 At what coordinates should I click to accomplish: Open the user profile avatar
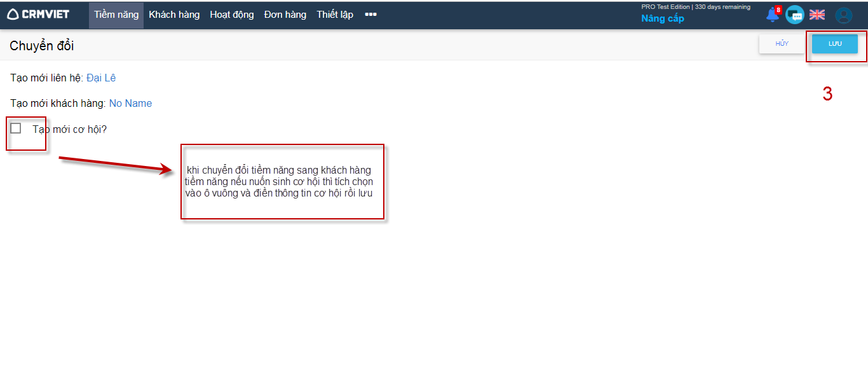pos(843,15)
